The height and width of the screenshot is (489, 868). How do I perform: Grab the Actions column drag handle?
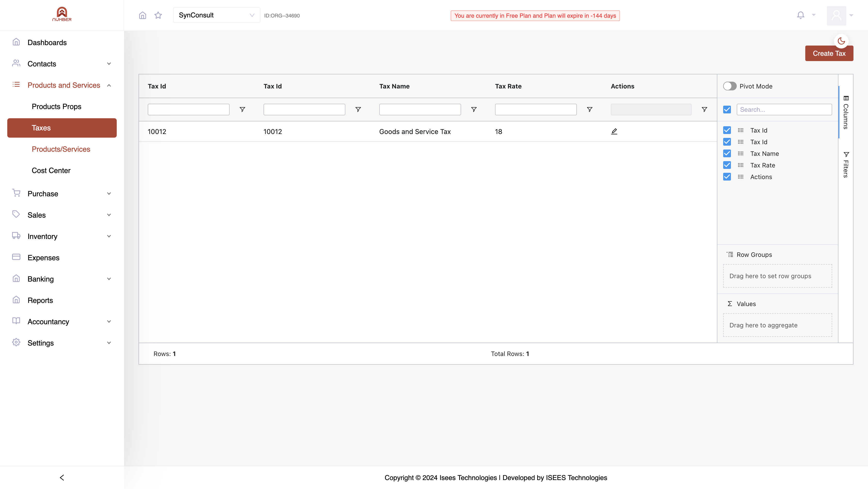tap(740, 177)
